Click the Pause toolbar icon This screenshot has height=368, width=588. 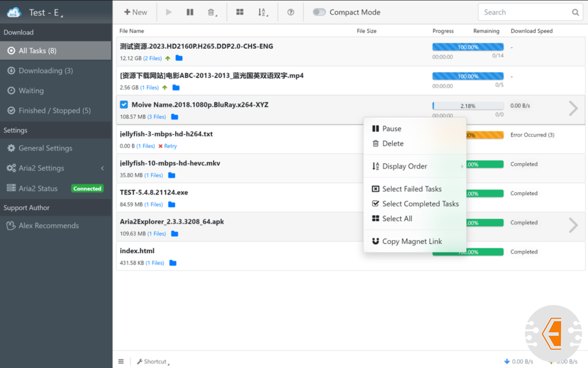click(x=190, y=12)
